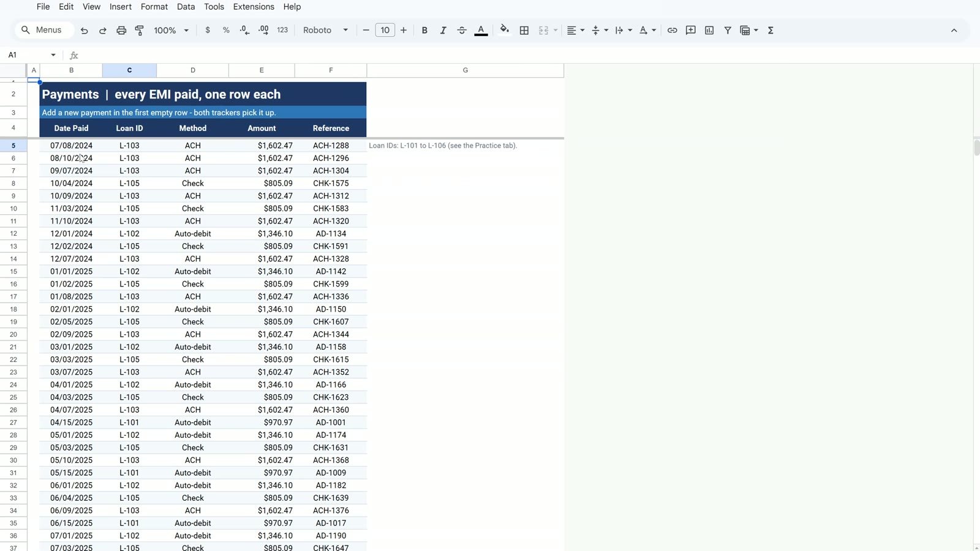Open the File menu
980x551 pixels.
(x=43, y=7)
